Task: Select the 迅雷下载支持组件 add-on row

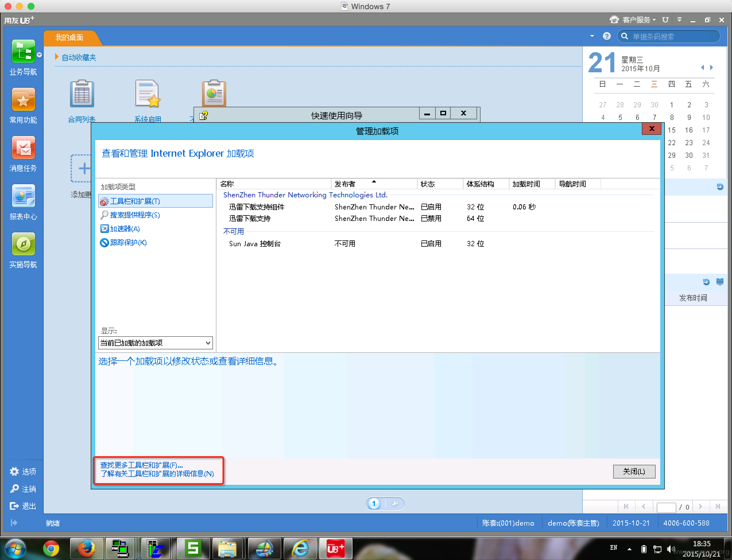Action: pyautogui.click(x=439, y=207)
